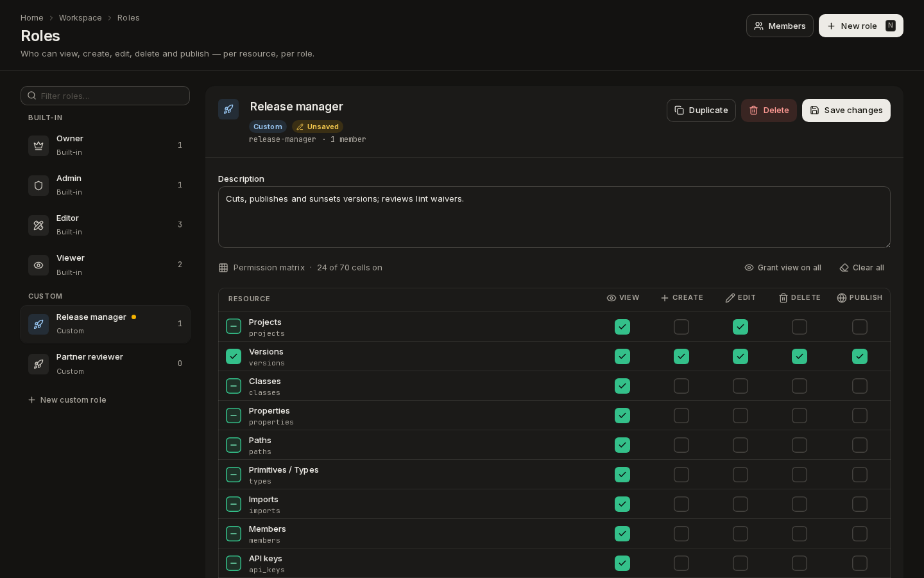This screenshot has height=578, width=924.
Task: Enable Delete permission for Paths
Action: pos(800,445)
